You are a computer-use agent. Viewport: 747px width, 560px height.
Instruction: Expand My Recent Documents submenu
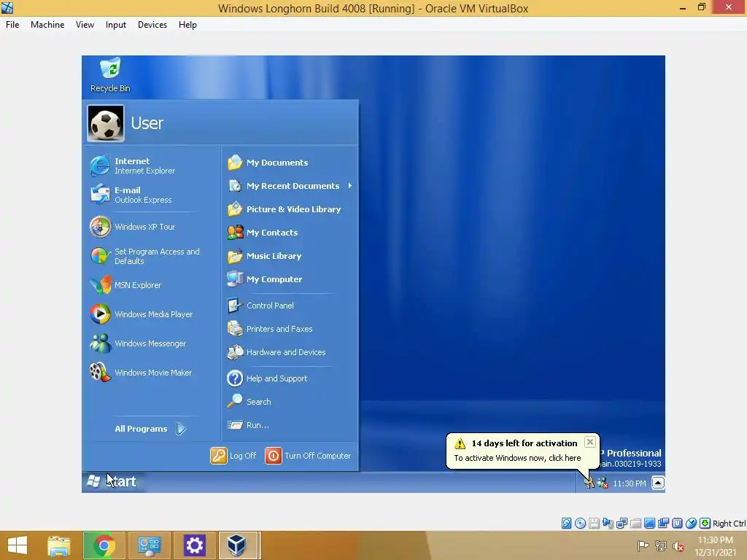pyautogui.click(x=290, y=186)
